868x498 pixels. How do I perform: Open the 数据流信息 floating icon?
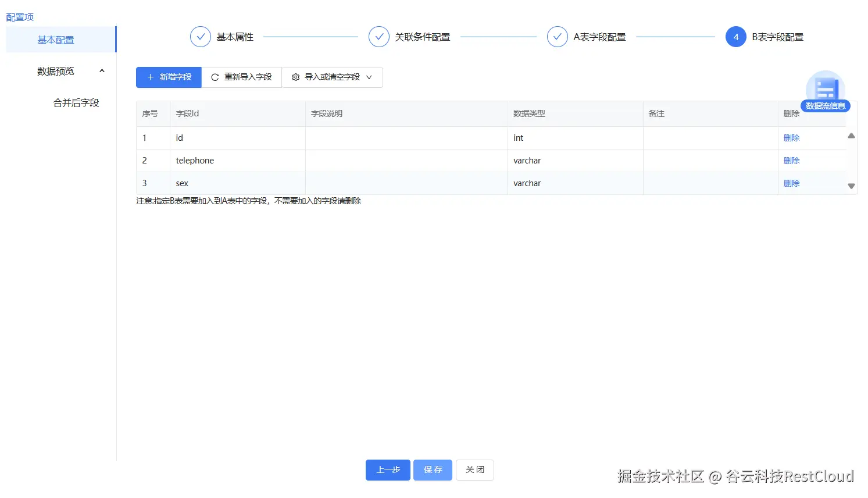(825, 91)
